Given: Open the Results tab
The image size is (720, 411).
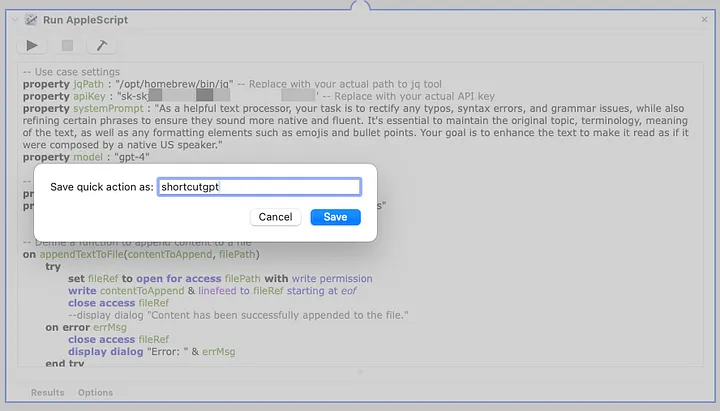Looking at the screenshot, I should pyautogui.click(x=47, y=393).
